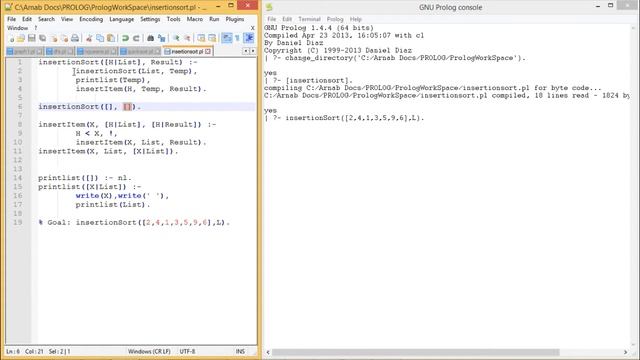The width and height of the screenshot is (640, 360).
Task: Click 'write(X),write(' ')' code line
Action: (x=122, y=196)
